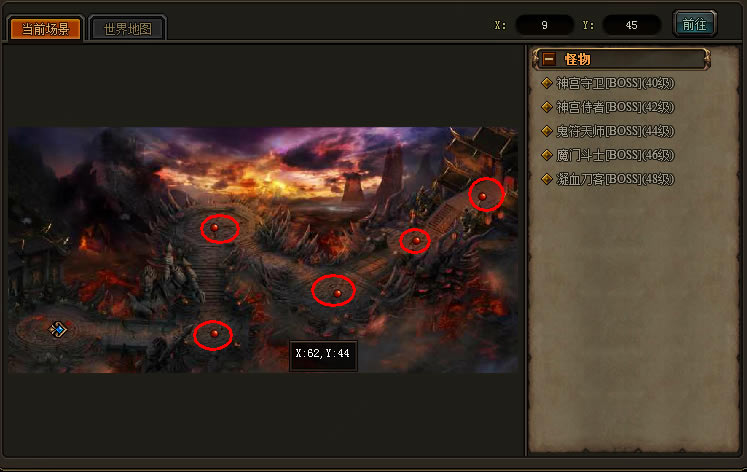Click diamond icon beside 魔门斗士 BOSS
Image resolution: width=747 pixels, height=472 pixels.
547,155
